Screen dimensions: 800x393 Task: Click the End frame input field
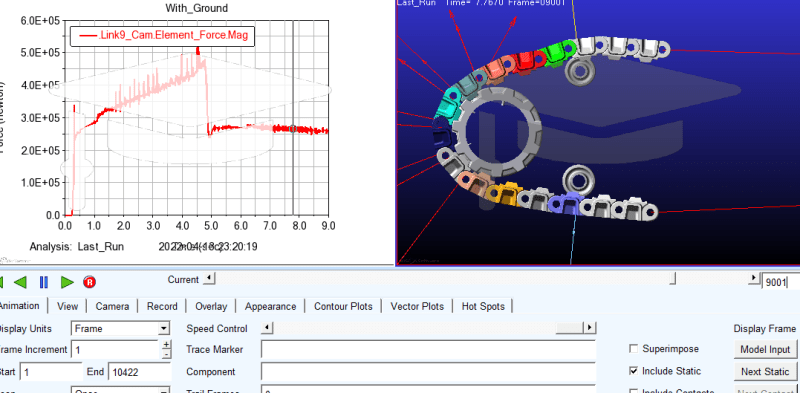pyautogui.click(x=139, y=372)
